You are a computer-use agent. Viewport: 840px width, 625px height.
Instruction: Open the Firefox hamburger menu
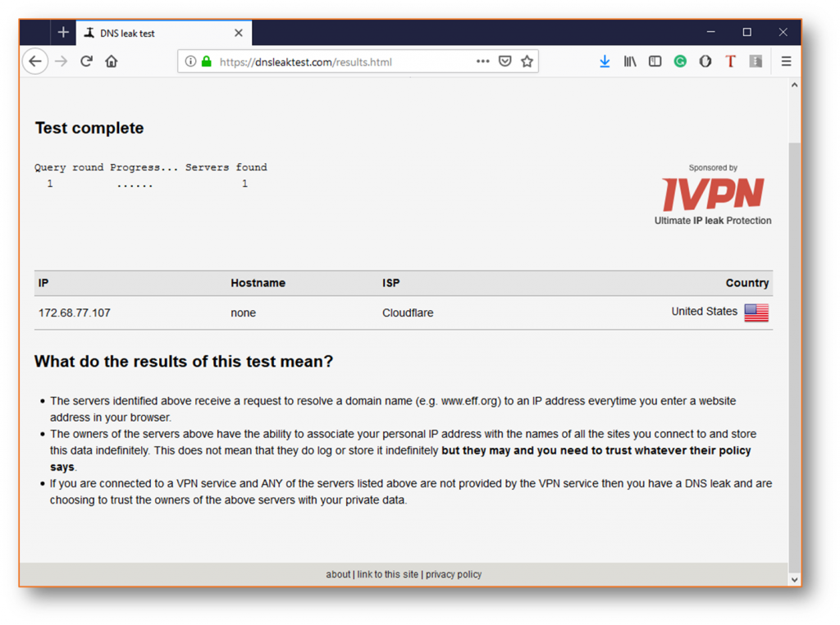786,62
